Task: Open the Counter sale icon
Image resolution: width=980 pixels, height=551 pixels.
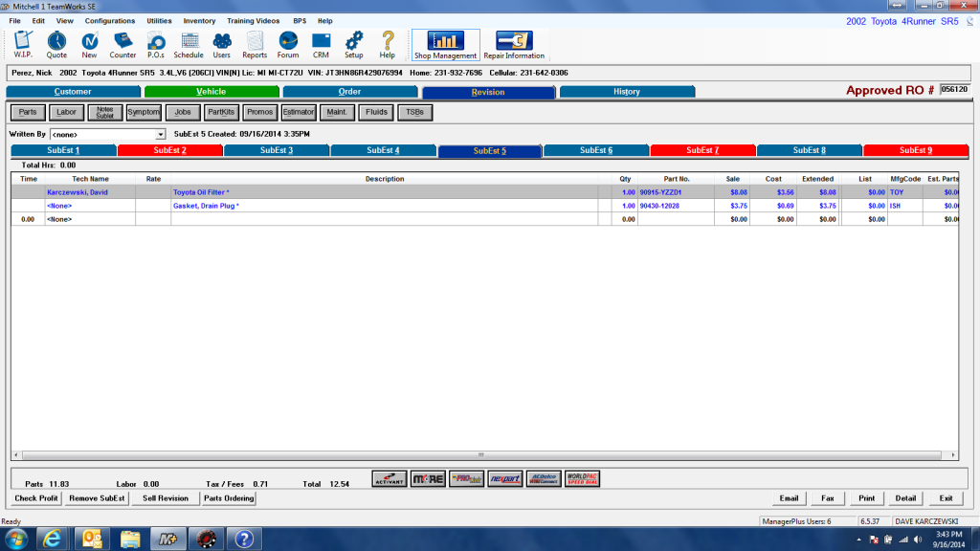Action: [x=122, y=45]
